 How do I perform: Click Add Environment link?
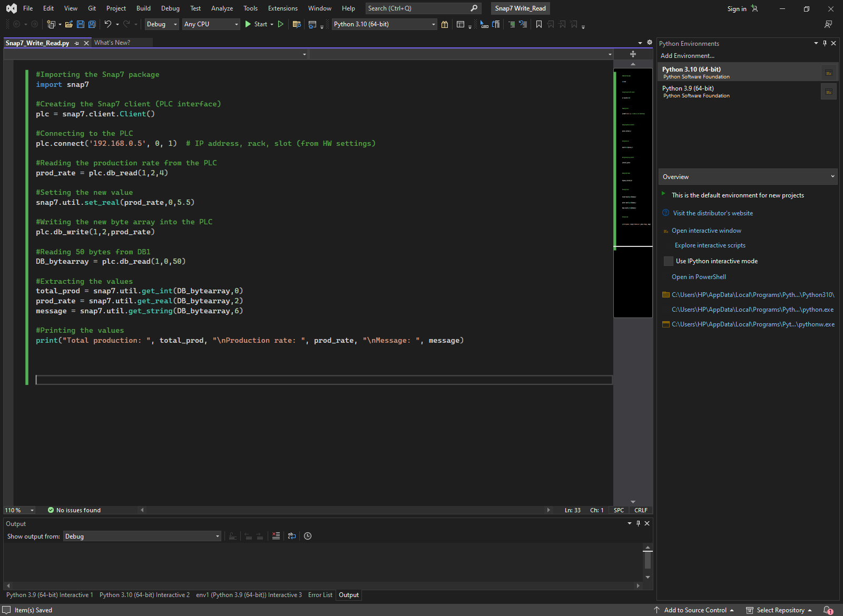pos(688,56)
